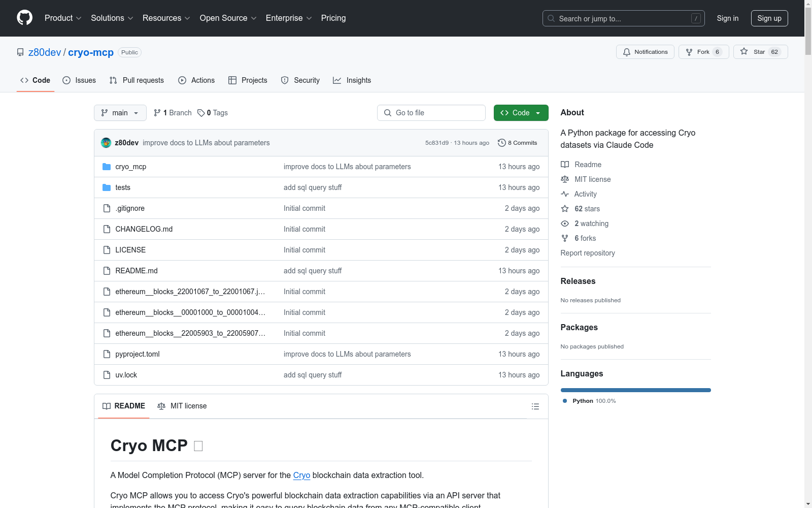Image resolution: width=812 pixels, height=508 pixels.
Task: Click the repository icon beside z80dev
Action: (20, 52)
